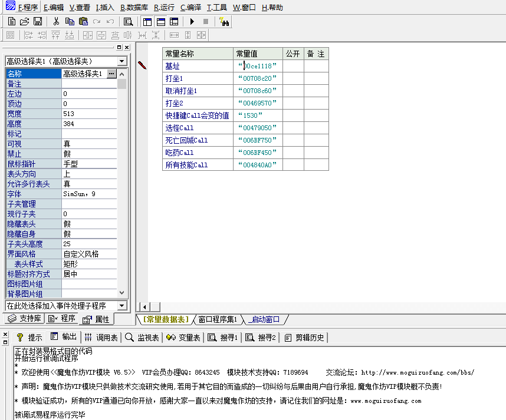506x420 pixels.
Task: Click the 宽度 property value 513
Action: 89,114
